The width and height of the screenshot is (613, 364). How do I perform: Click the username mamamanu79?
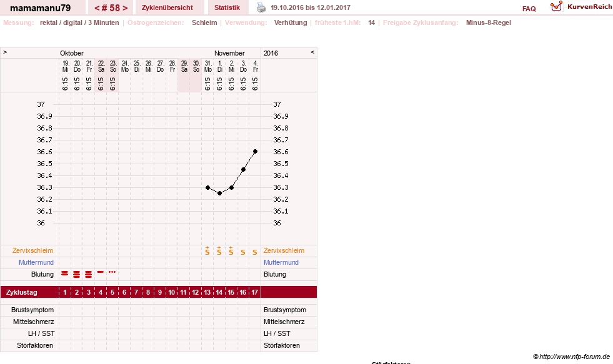(x=40, y=8)
